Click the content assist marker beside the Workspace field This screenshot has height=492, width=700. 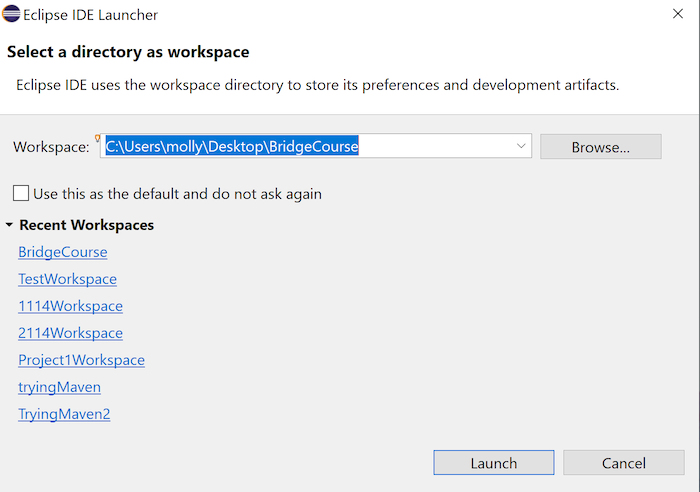pyautogui.click(x=98, y=138)
